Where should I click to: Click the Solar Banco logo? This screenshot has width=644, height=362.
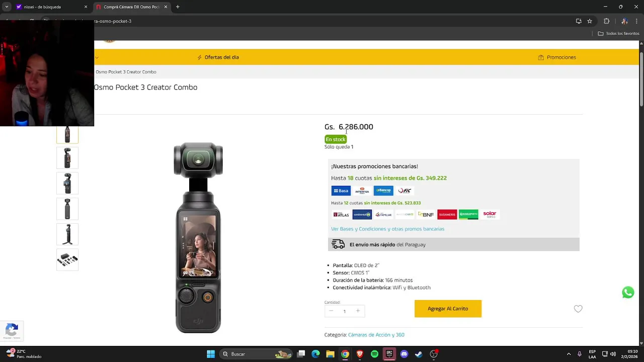pyautogui.click(x=490, y=214)
